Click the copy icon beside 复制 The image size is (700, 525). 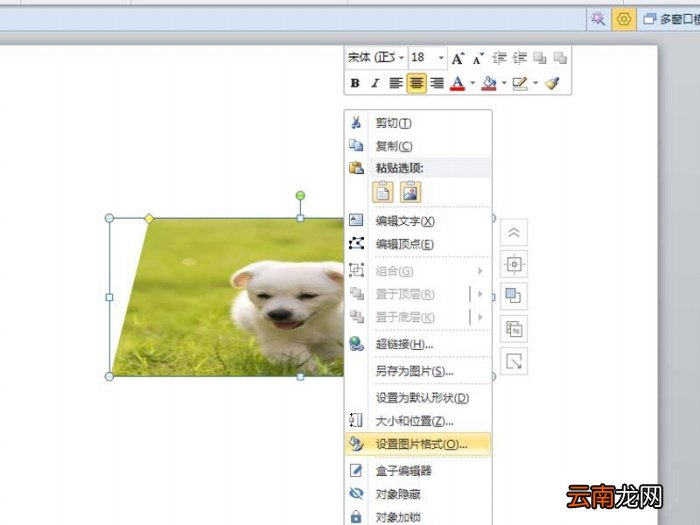pos(356,145)
